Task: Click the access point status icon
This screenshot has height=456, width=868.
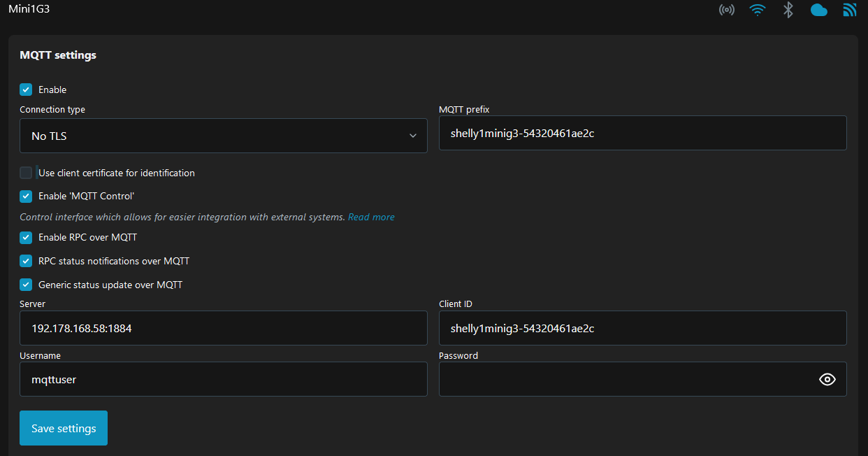Action: tap(727, 10)
